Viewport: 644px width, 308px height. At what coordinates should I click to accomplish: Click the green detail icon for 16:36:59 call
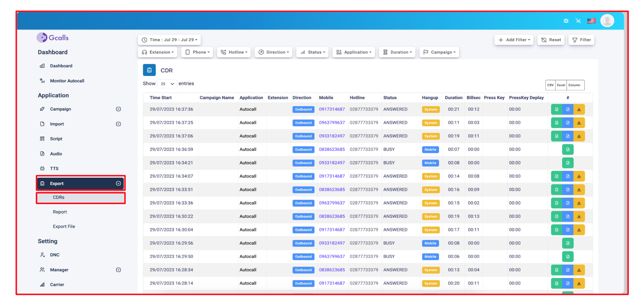[567, 150]
